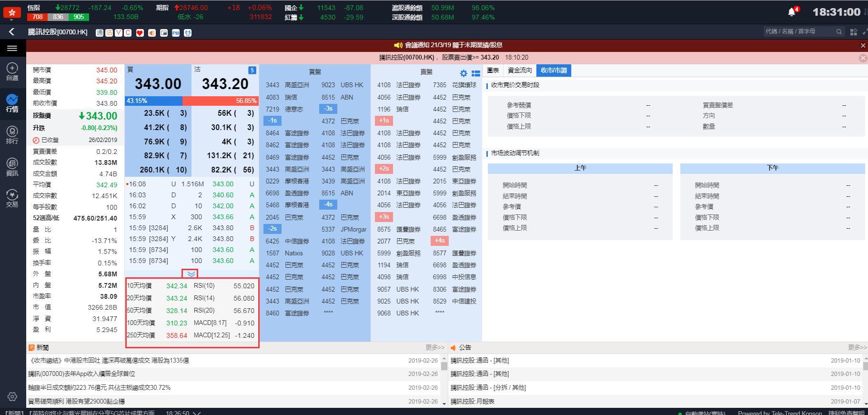Open news headline 騰訊(007000)去年App收入
This screenshot has width=868, height=415.
[x=81, y=374]
